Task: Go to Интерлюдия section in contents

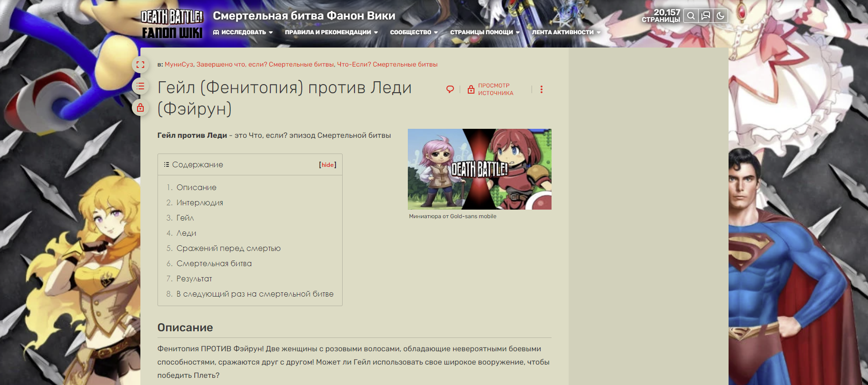Action: (199, 202)
